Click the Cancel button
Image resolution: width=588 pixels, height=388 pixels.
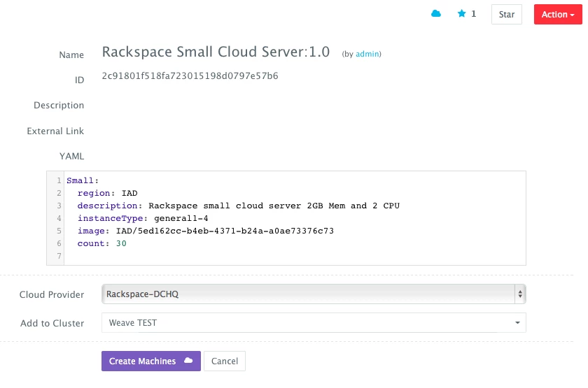(225, 361)
